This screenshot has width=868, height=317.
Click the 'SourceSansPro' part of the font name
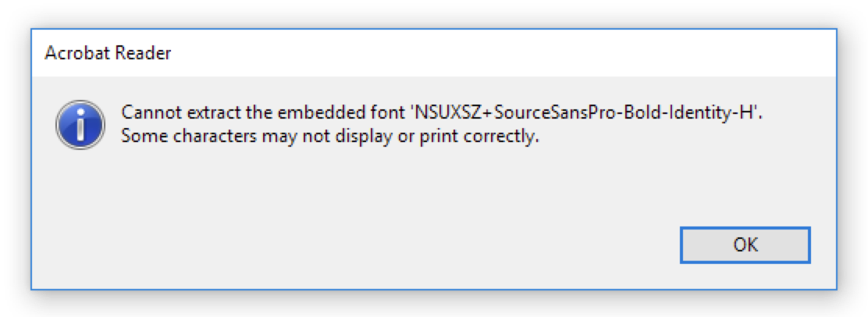tap(557, 112)
